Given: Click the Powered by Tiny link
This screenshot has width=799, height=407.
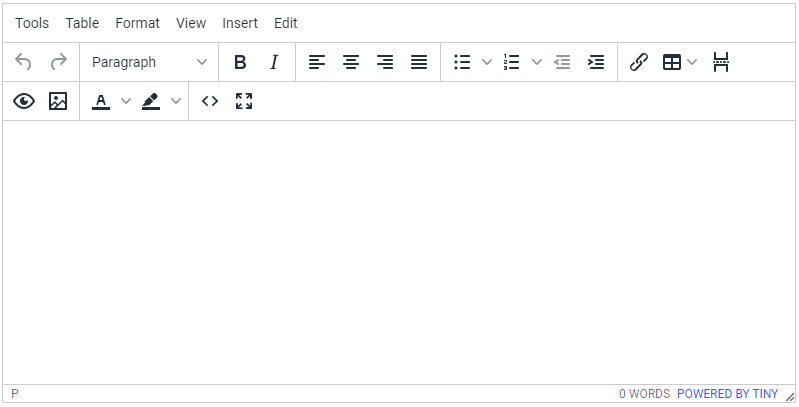Looking at the screenshot, I should pos(727,394).
